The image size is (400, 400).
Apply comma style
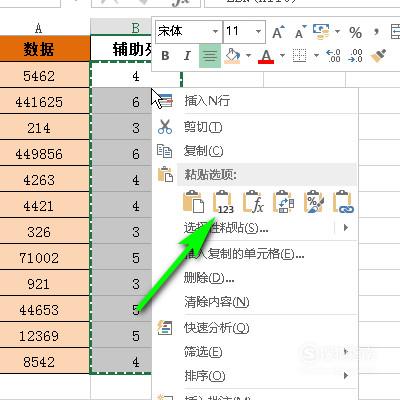pyautogui.click(x=377, y=32)
